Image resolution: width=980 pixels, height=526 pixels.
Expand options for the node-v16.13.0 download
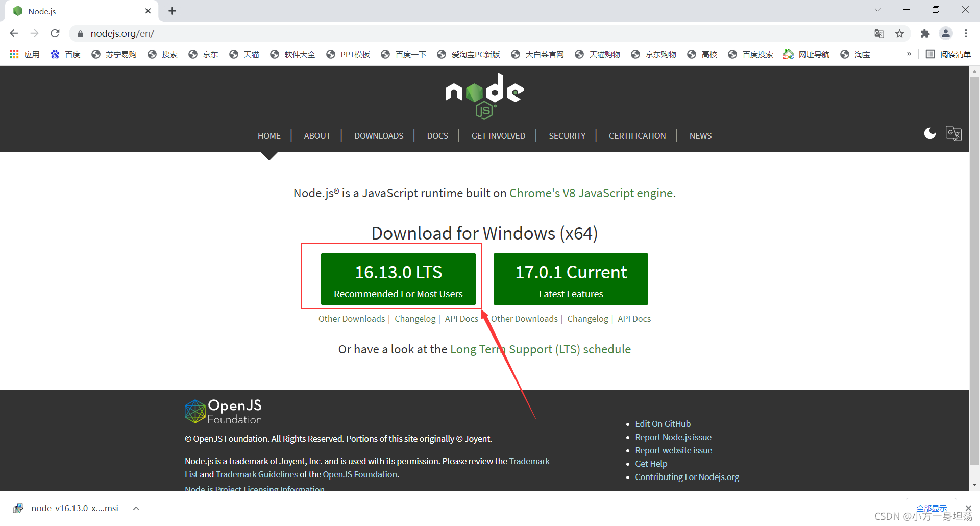136,508
